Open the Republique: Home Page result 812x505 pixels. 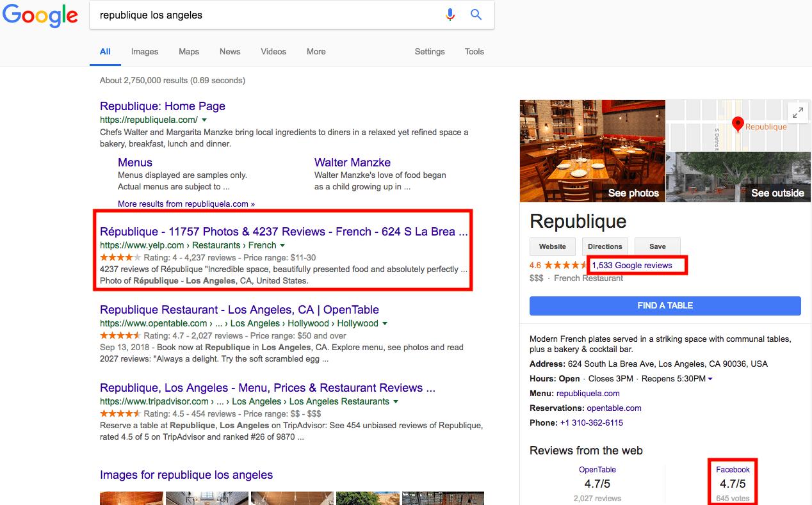(163, 106)
